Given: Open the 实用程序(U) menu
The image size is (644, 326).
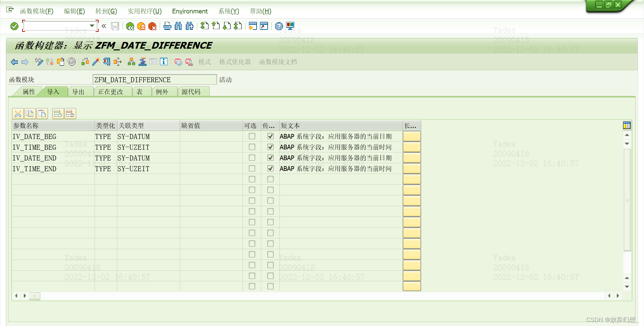Looking at the screenshot, I should point(145,11).
